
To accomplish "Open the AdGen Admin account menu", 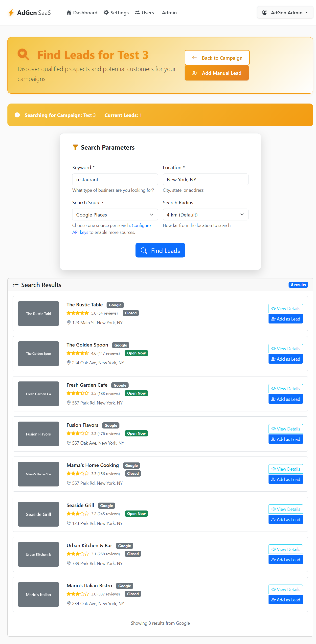I will [285, 12].
